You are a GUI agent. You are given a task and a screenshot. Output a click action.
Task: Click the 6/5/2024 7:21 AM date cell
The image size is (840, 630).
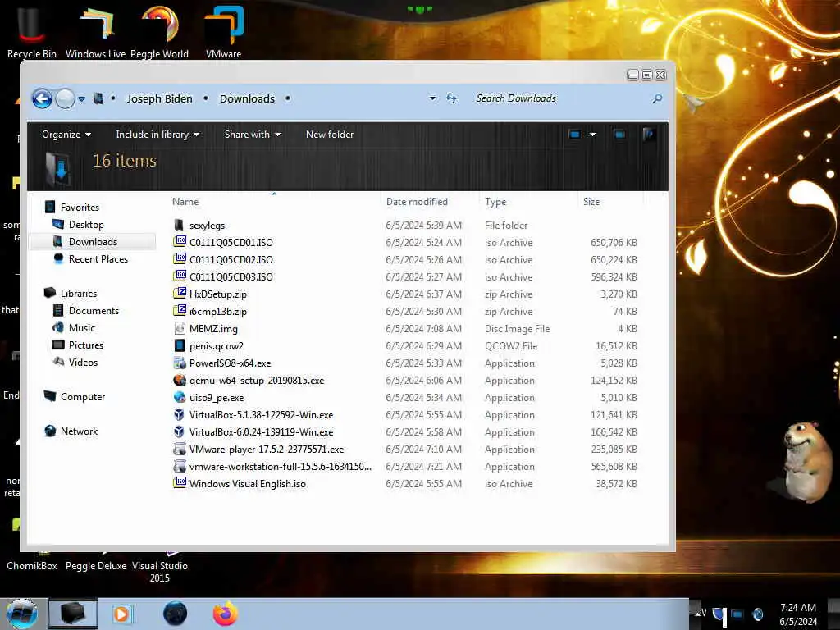click(x=423, y=467)
